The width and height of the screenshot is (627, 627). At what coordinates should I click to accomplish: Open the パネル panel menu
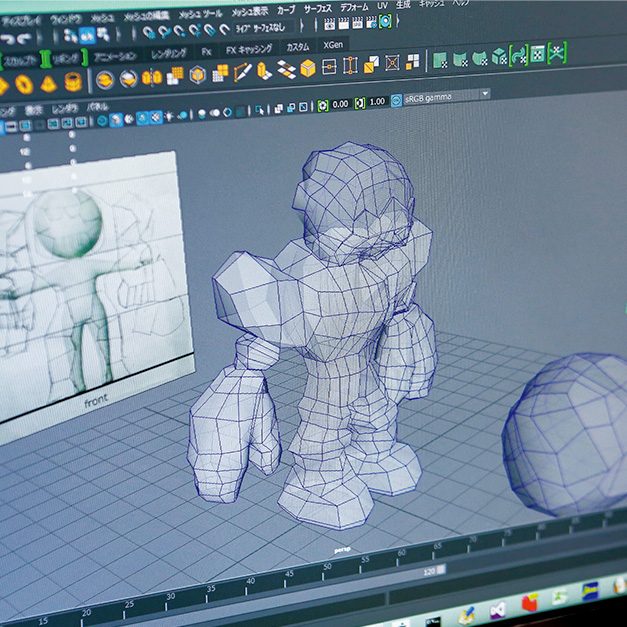coord(97,107)
